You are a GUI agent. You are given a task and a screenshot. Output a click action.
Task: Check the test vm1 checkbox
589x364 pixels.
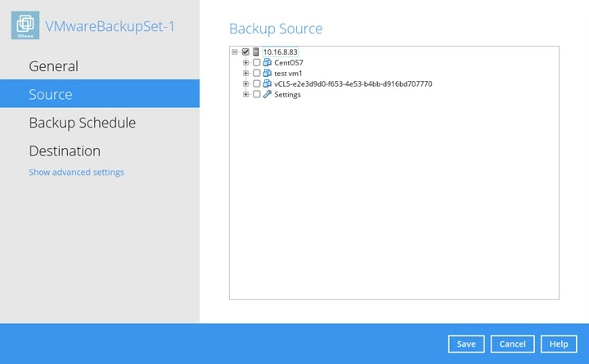(x=257, y=73)
